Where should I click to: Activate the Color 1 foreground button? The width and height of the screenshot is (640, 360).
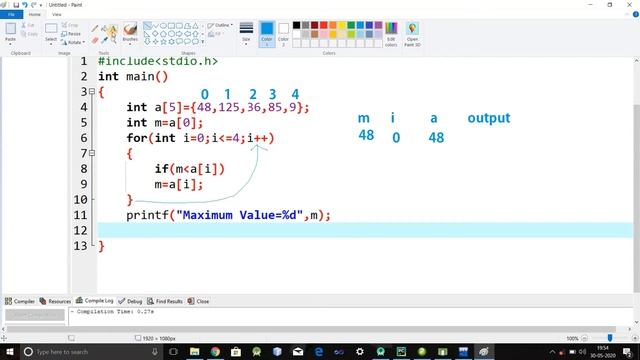point(267,34)
